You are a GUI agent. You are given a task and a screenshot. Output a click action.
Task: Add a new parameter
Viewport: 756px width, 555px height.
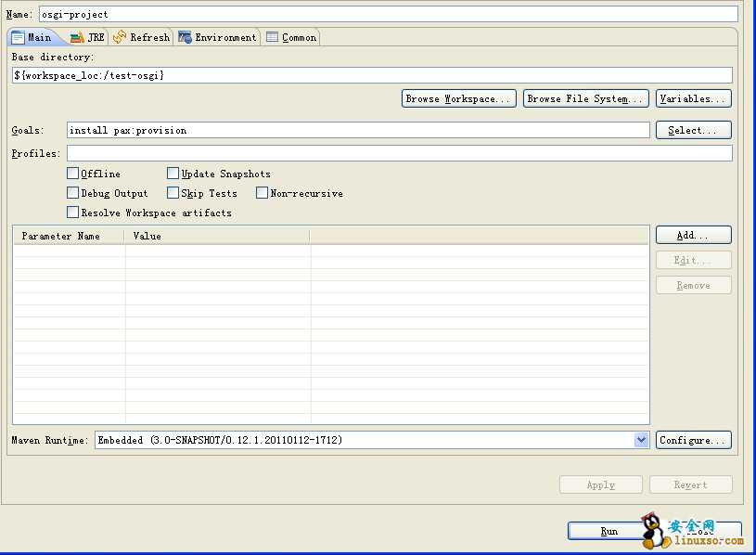tap(693, 236)
